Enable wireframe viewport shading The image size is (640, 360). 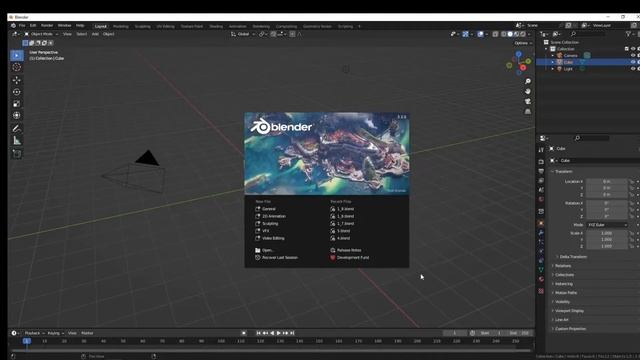point(504,34)
